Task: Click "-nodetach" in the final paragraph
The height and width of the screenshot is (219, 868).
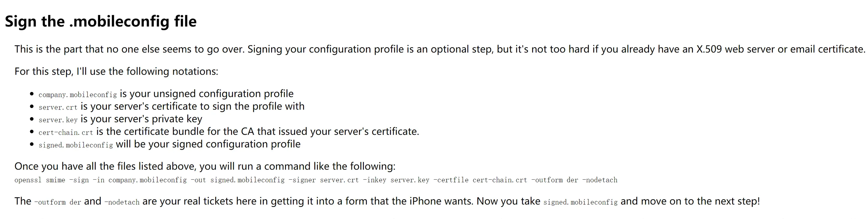Action: (122, 202)
